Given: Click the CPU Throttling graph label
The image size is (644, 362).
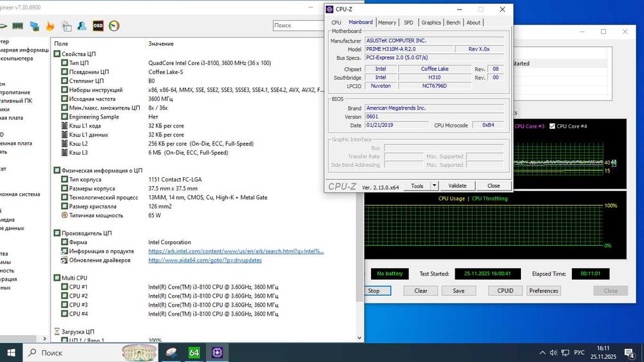Looking at the screenshot, I should click(489, 198).
